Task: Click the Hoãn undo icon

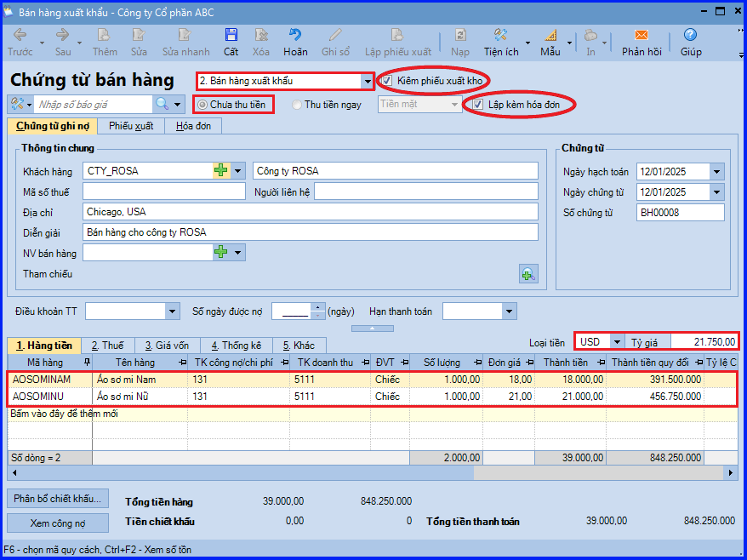Action: 295,35
